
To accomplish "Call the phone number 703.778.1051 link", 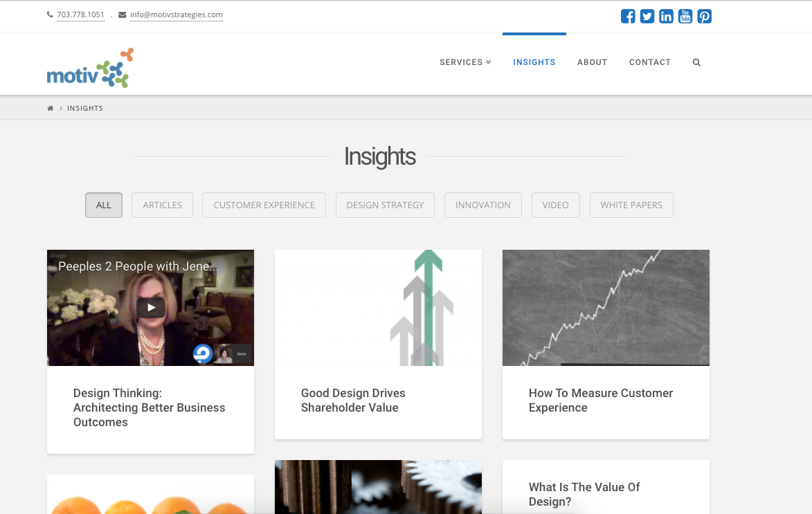I will point(80,15).
